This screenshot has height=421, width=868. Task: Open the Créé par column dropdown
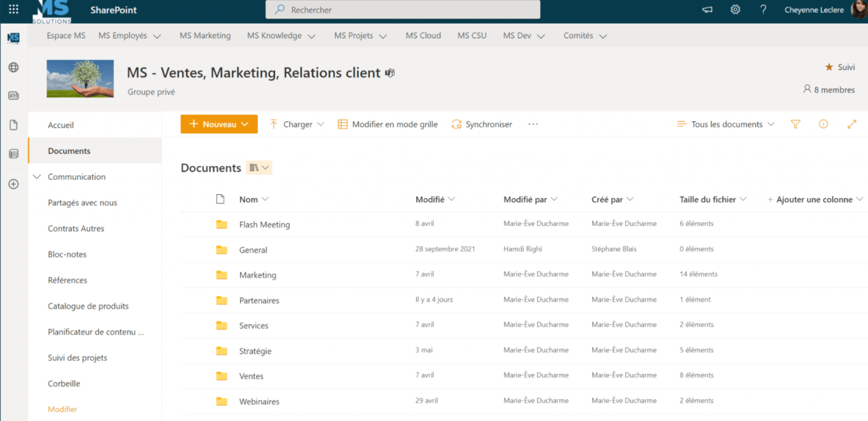tap(612, 199)
